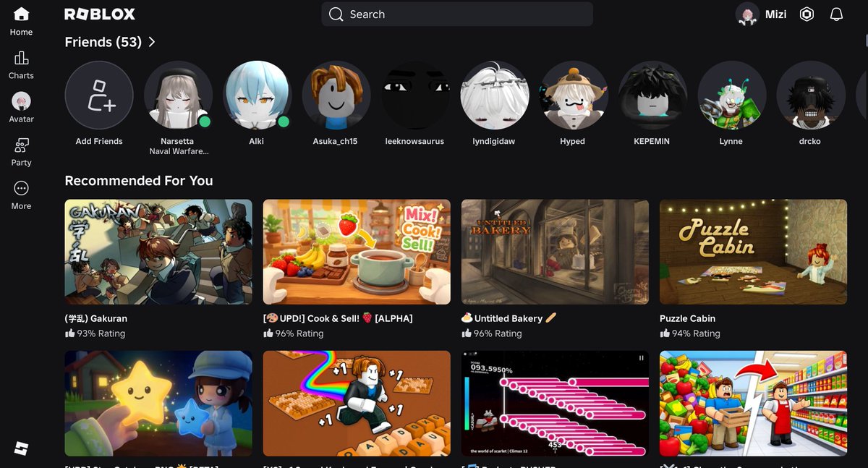Image resolution: width=868 pixels, height=468 pixels.
Task: Click the Mizi username in header
Action: point(775,14)
